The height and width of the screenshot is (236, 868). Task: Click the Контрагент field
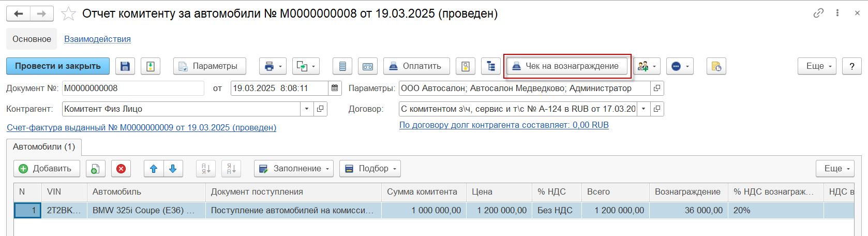pyautogui.click(x=181, y=109)
